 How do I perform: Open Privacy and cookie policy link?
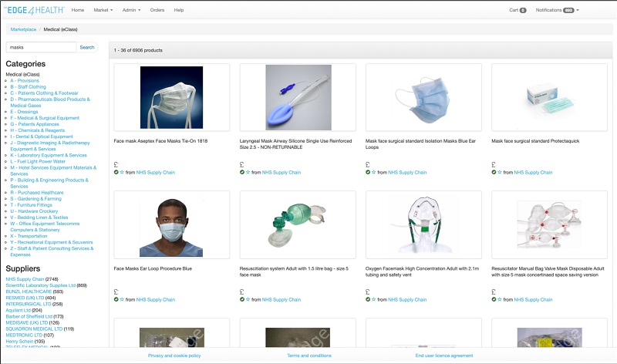click(174, 356)
